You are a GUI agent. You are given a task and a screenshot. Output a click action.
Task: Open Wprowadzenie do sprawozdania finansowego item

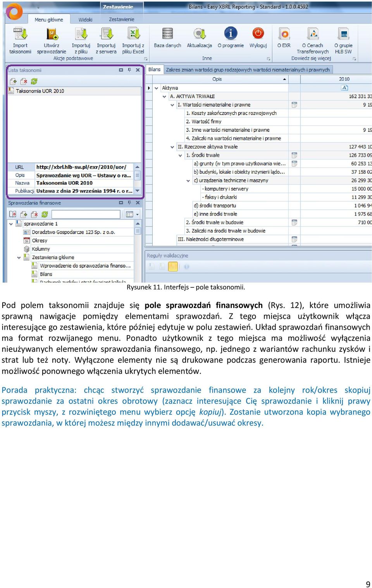(85, 266)
